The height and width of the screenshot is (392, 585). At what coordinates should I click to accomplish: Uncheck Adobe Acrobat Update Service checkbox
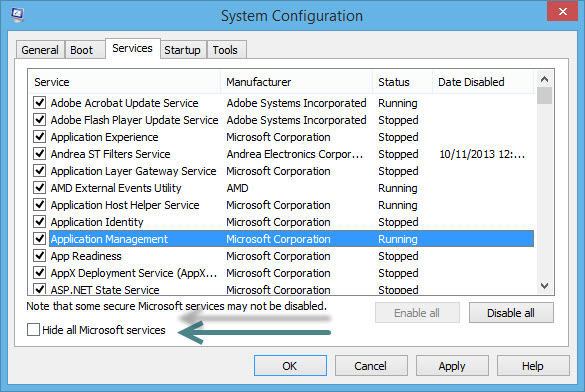pyautogui.click(x=40, y=102)
